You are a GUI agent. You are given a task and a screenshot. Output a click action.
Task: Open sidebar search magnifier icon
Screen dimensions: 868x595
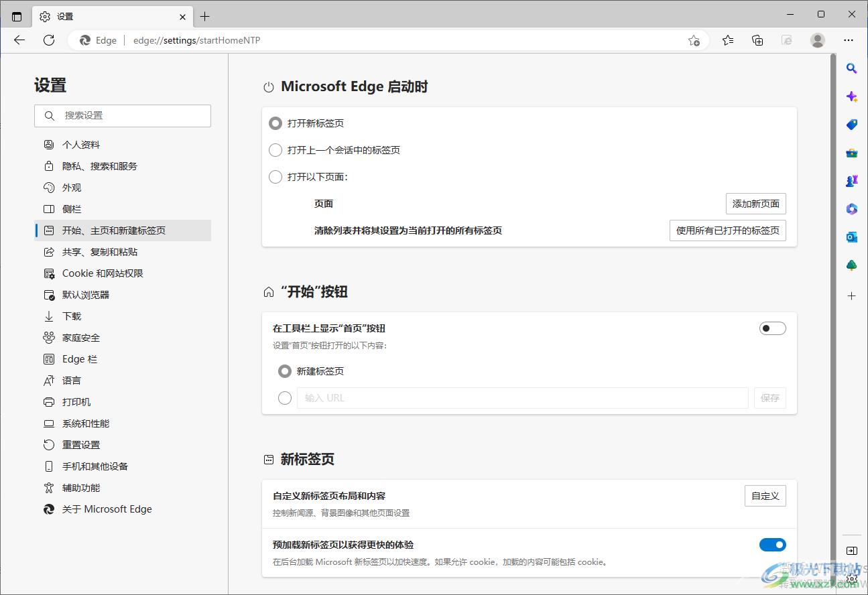coord(852,68)
